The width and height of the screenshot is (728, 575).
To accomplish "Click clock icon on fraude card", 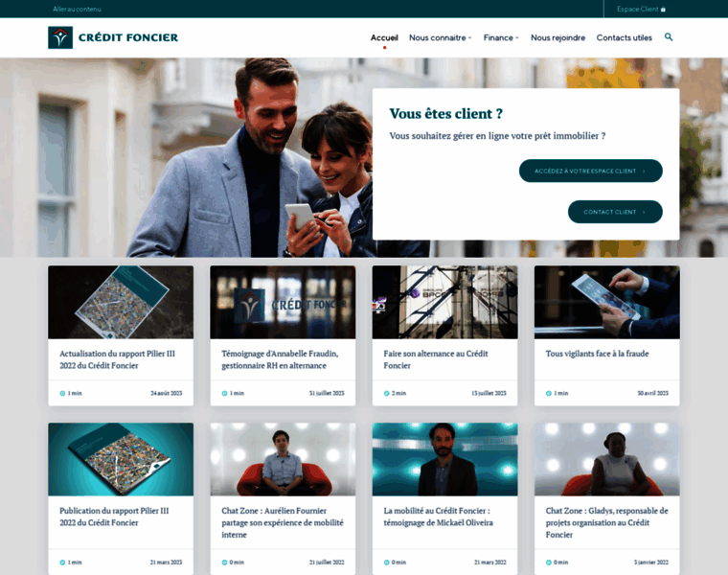I will pyautogui.click(x=548, y=394).
